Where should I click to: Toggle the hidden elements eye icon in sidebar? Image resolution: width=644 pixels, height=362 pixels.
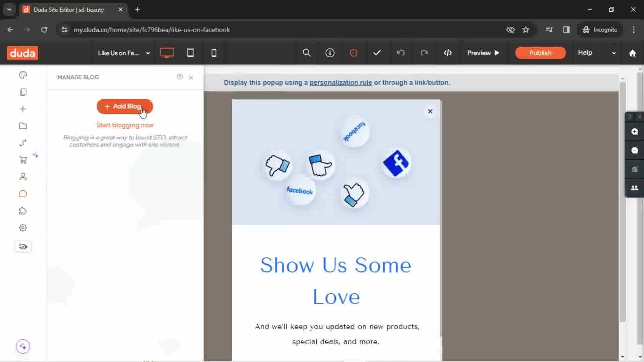coord(23,247)
